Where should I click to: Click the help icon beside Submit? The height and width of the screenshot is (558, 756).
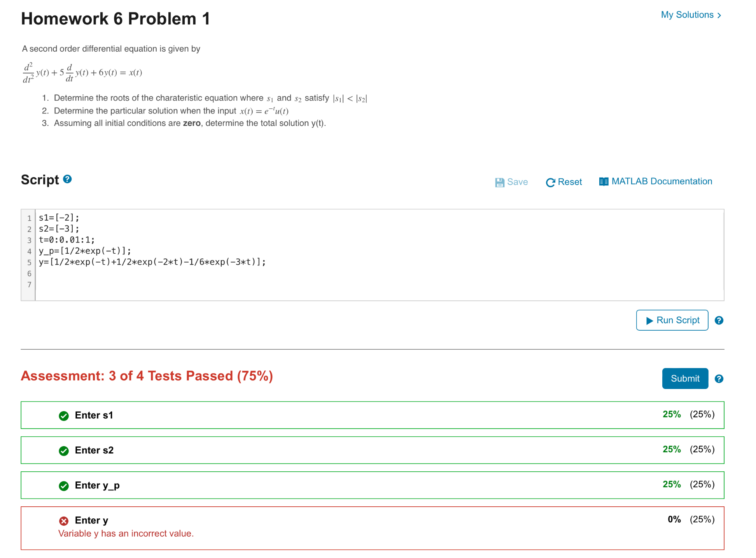pos(719,378)
